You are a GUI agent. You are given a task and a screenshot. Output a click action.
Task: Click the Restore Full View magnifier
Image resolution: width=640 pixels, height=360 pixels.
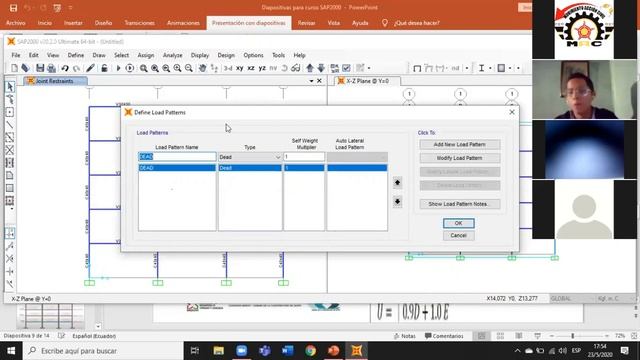tap(155, 68)
